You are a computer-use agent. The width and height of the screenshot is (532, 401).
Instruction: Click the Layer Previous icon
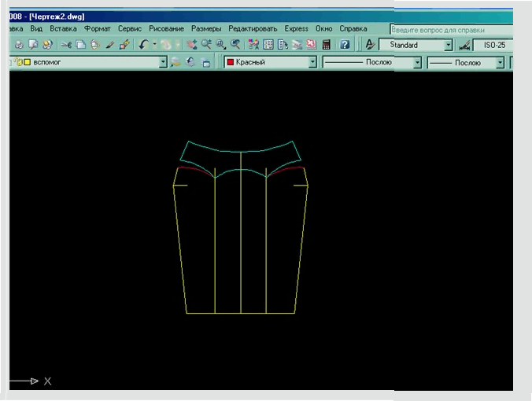(x=191, y=62)
